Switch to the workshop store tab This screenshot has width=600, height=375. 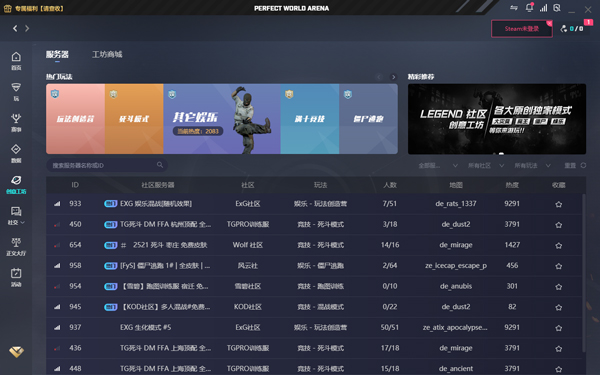coord(107,54)
